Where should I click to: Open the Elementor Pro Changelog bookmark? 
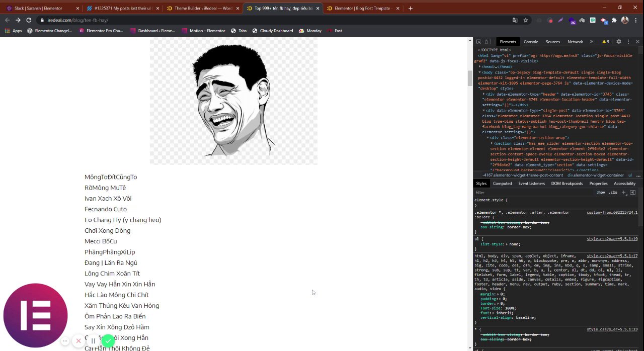tap(101, 31)
